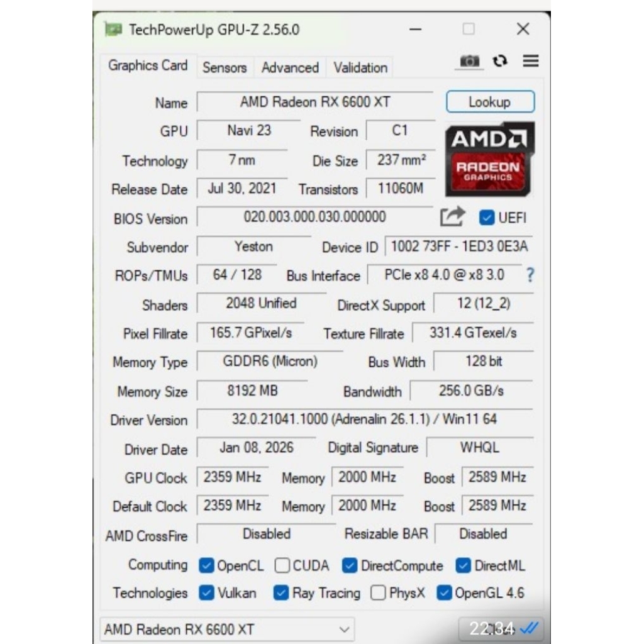Click the 64 / 128 ROPs/TMUs value
644x644 pixels.
pyautogui.click(x=237, y=274)
